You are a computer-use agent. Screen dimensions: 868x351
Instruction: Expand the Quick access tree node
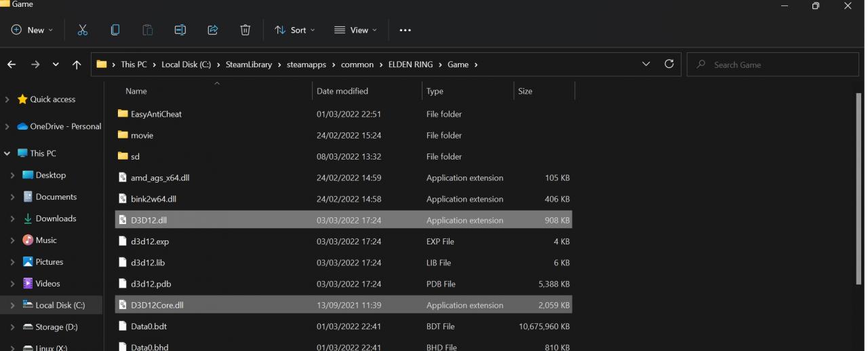pyautogui.click(x=7, y=99)
